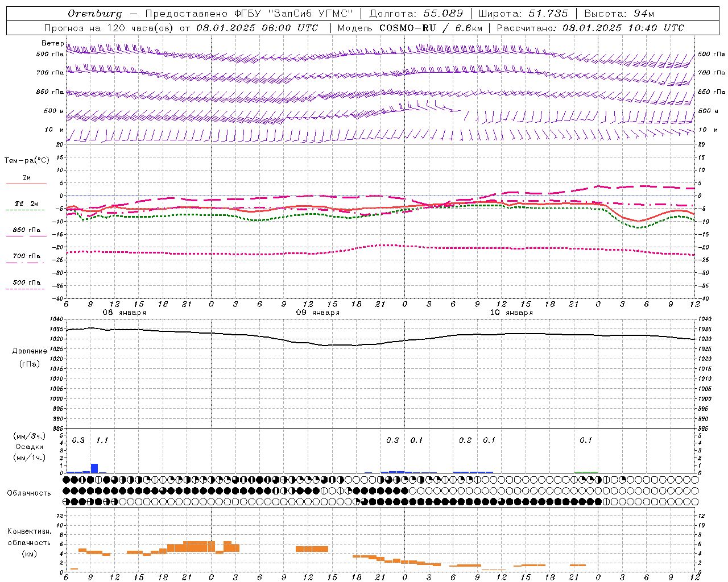Click the '1.1' precipitation amount value
728x582 pixels.
coord(102,440)
